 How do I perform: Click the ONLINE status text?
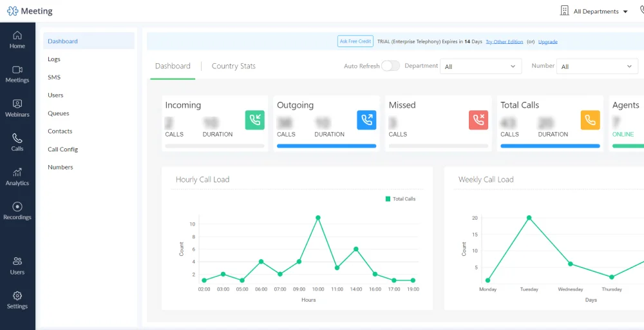pos(623,134)
